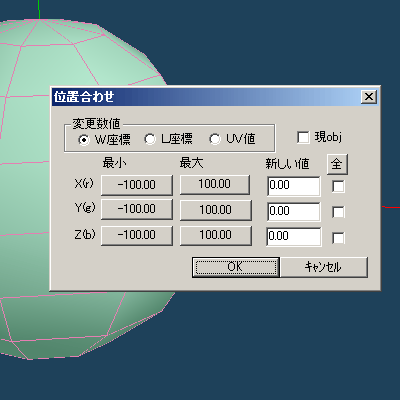This screenshot has width=400, height=400.
Task: Focus the Z new value input field
Action: coord(294,237)
